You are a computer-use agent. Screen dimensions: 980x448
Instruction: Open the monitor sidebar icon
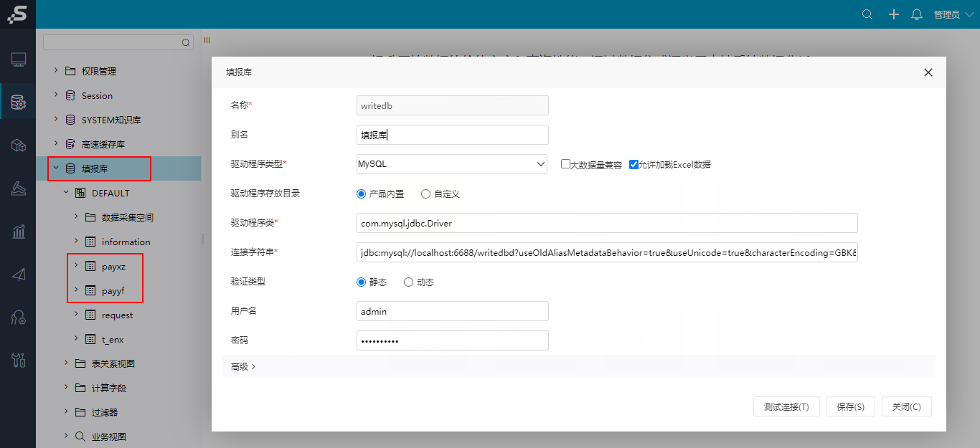click(x=18, y=59)
